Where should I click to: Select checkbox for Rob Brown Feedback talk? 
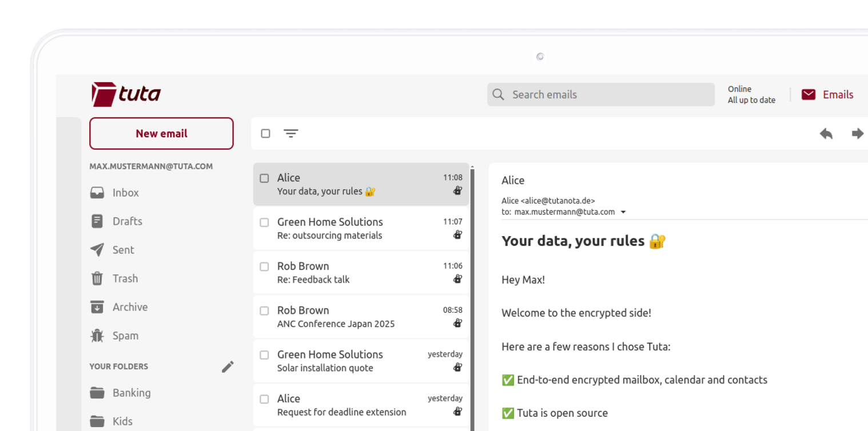pos(264,266)
